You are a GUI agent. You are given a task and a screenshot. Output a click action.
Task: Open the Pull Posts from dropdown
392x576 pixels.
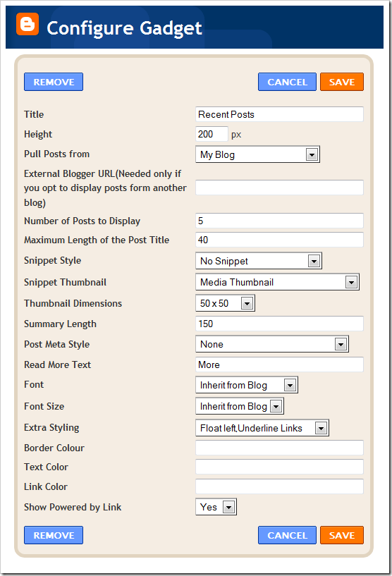[257, 154]
